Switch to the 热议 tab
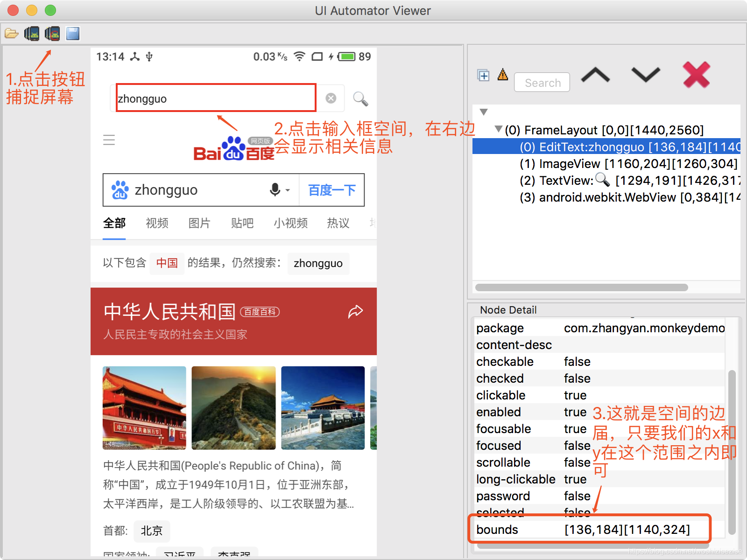This screenshot has height=560, width=747. [338, 223]
